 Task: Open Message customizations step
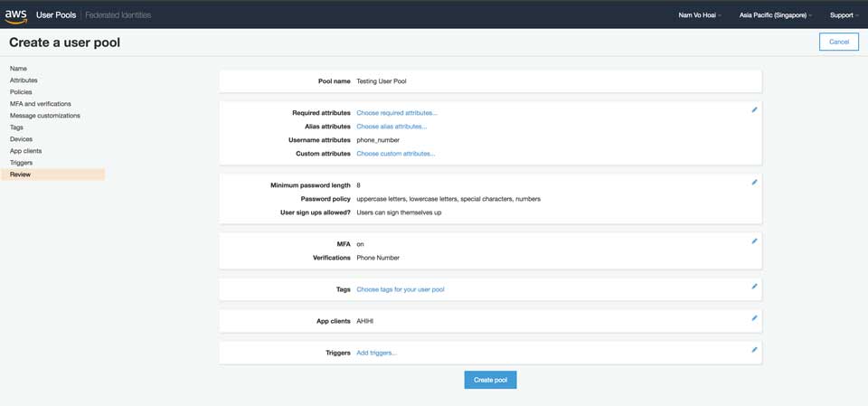coord(45,115)
